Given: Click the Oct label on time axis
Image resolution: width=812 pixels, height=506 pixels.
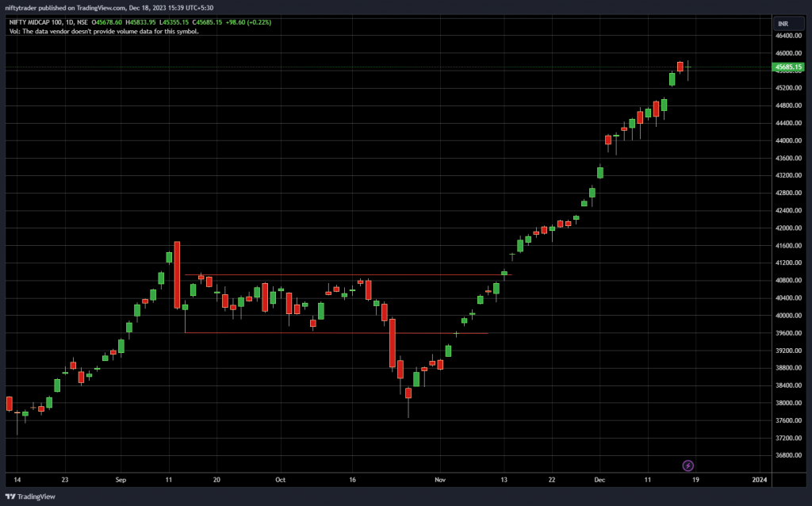Looking at the screenshot, I should pyautogui.click(x=280, y=480).
